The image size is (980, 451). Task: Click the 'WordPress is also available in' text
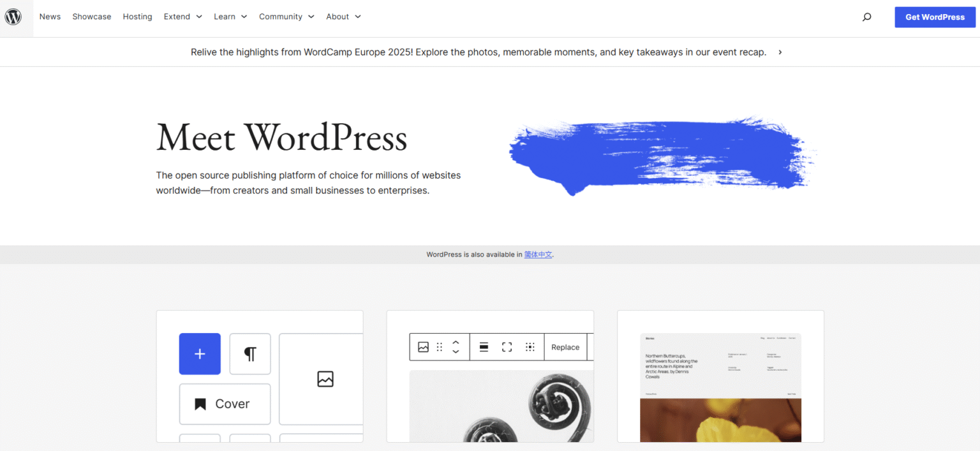click(x=474, y=255)
